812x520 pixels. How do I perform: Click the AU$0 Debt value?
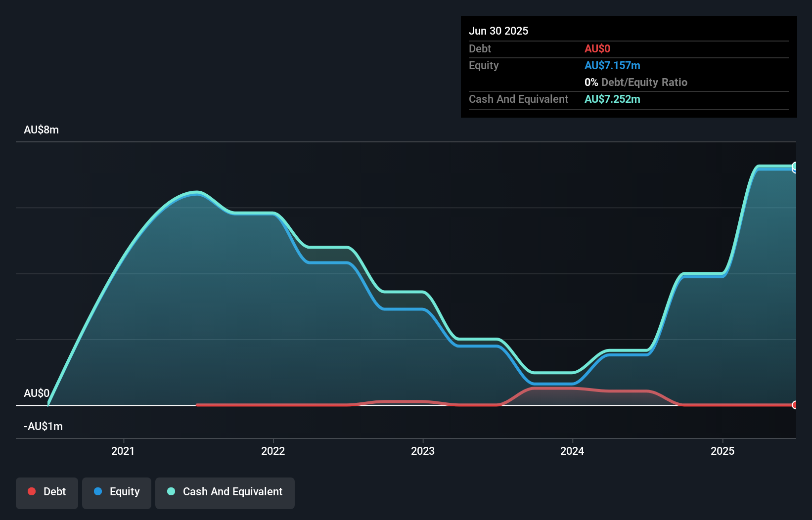click(597, 48)
